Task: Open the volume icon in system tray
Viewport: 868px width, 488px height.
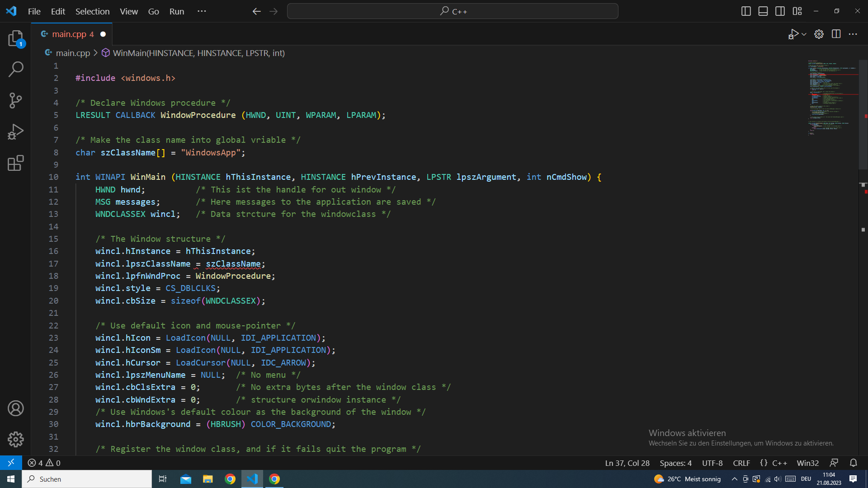Action: pos(778,479)
